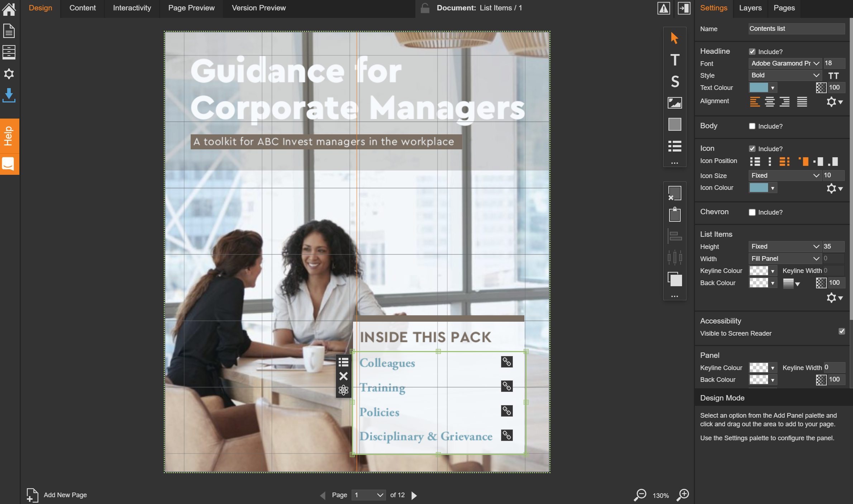853x504 pixels.
Task: Select the Text tool in palette
Action: [675, 60]
